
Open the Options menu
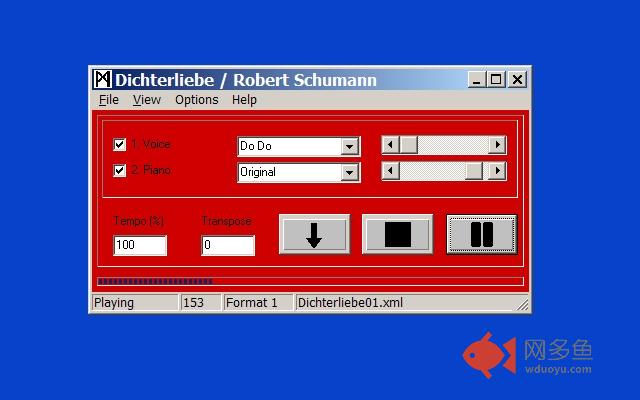[x=197, y=100]
